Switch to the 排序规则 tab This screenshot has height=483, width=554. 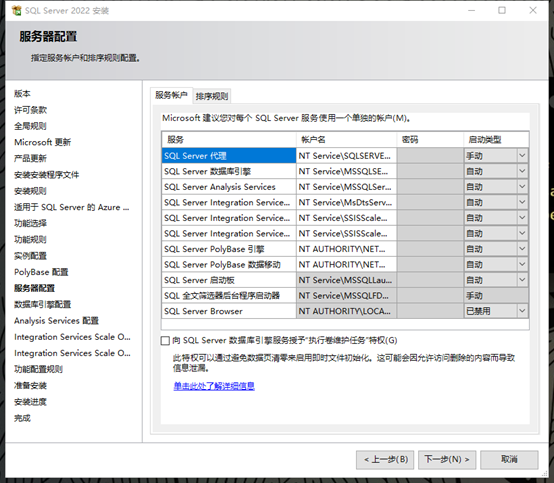pos(212,96)
